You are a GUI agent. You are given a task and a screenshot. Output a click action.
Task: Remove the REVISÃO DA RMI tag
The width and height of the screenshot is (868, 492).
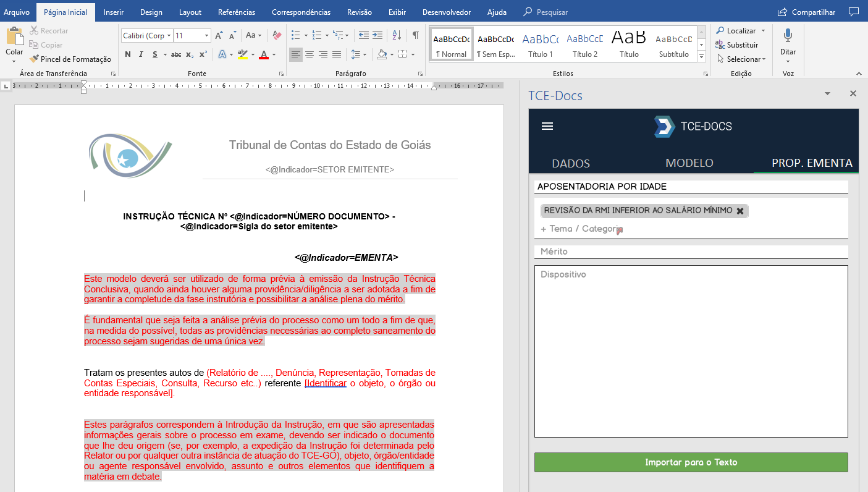point(740,211)
